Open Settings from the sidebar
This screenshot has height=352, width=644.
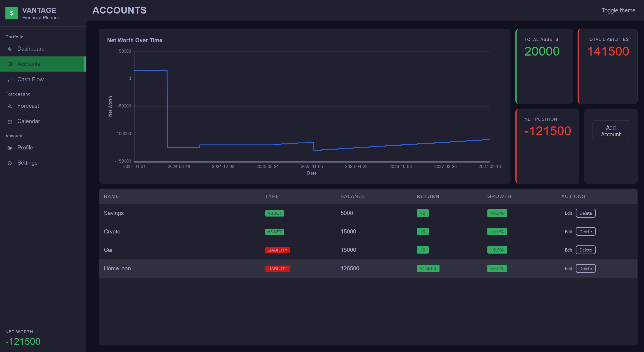click(x=43, y=163)
